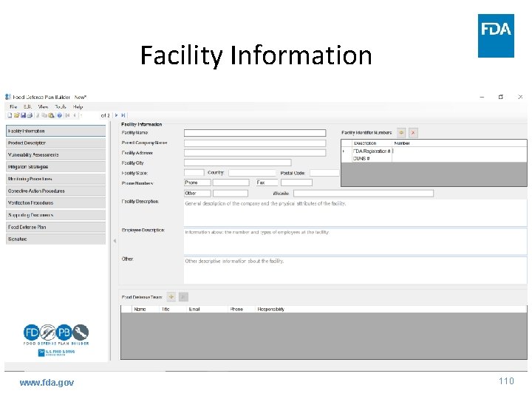The height and width of the screenshot is (399, 532).
Task: Click the Parent Company Name field
Action: tap(255, 143)
